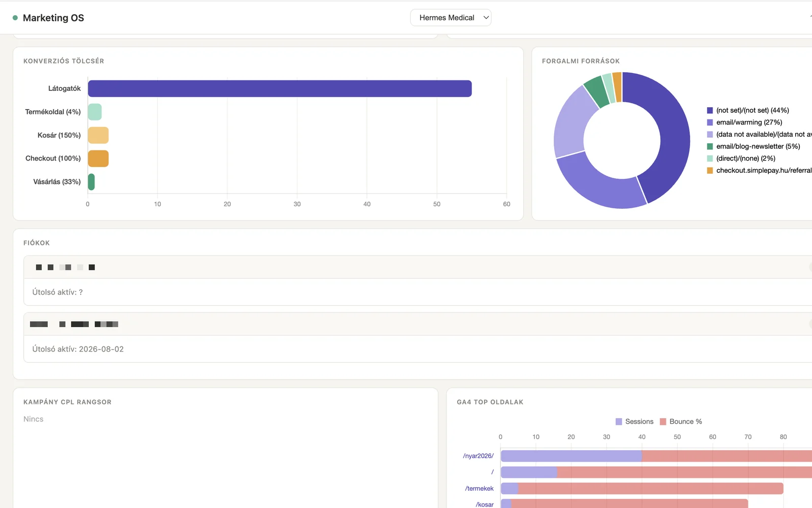
Task: Open the /nyar2026/ page label
Action: (x=478, y=456)
